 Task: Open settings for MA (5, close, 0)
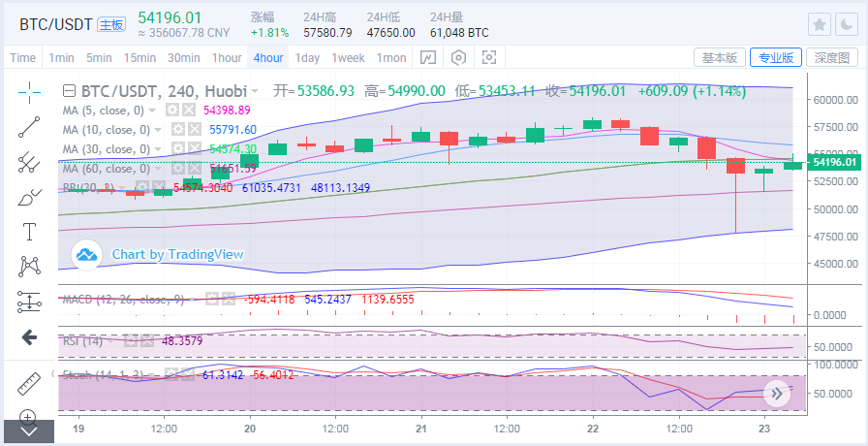click(172, 110)
